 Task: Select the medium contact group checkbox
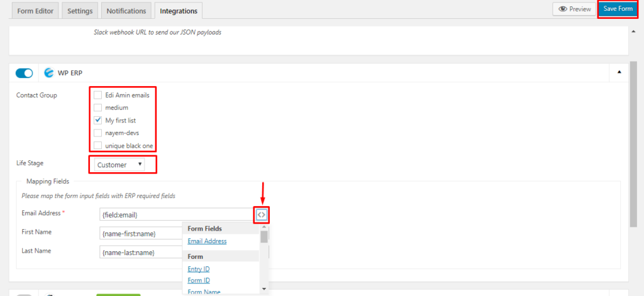97,107
